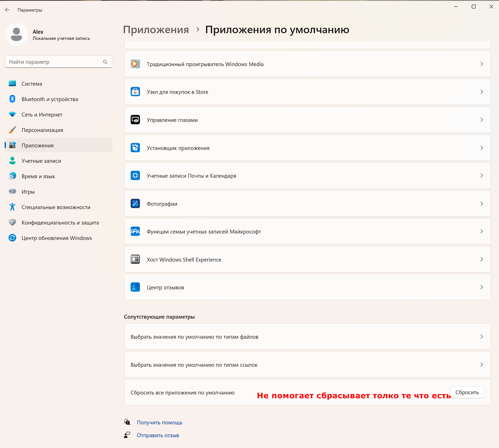Click the Eye Control app icon
Viewport: 499px width, 448px height.
click(x=135, y=120)
